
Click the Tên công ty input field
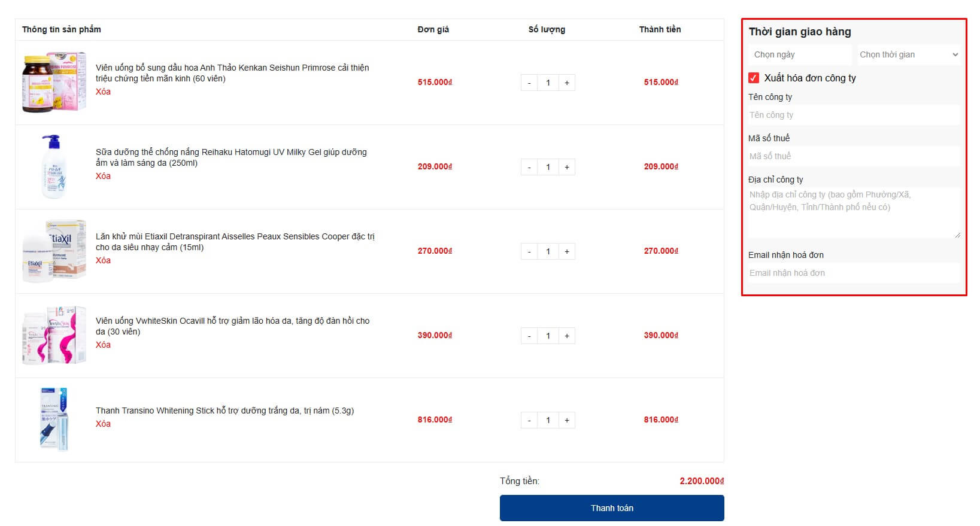tap(854, 115)
